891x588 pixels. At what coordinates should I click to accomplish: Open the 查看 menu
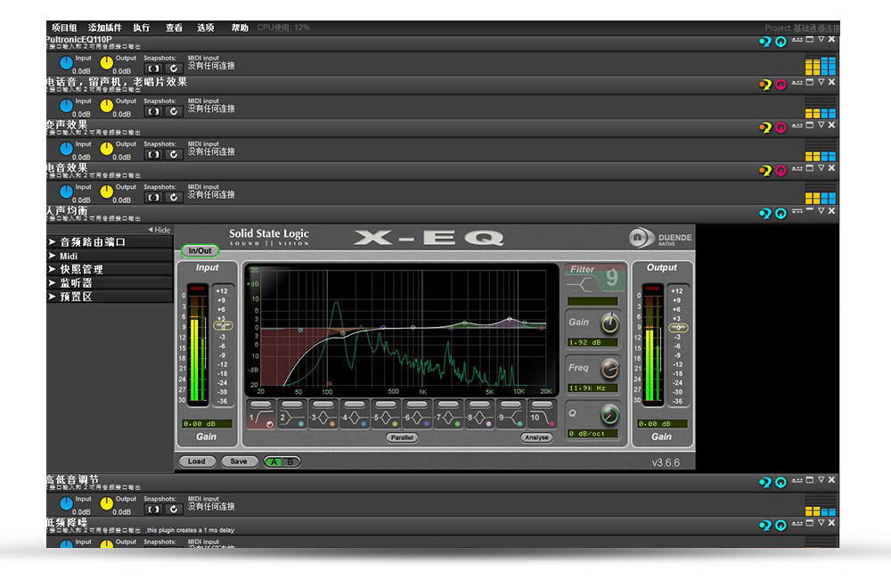(174, 28)
